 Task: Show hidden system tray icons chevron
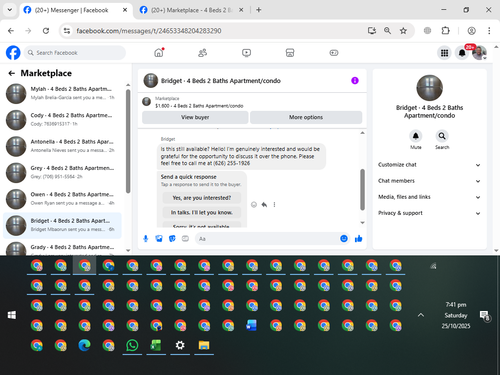[421, 315]
